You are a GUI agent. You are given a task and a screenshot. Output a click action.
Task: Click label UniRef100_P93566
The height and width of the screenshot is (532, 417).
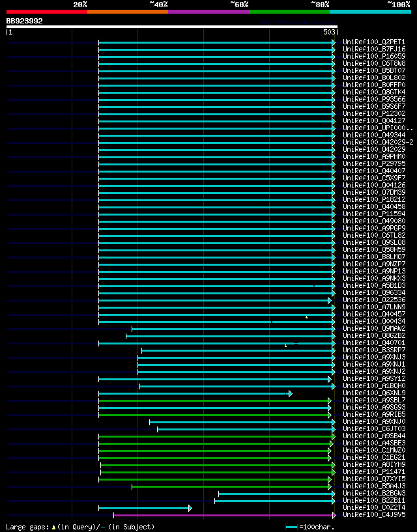point(374,100)
